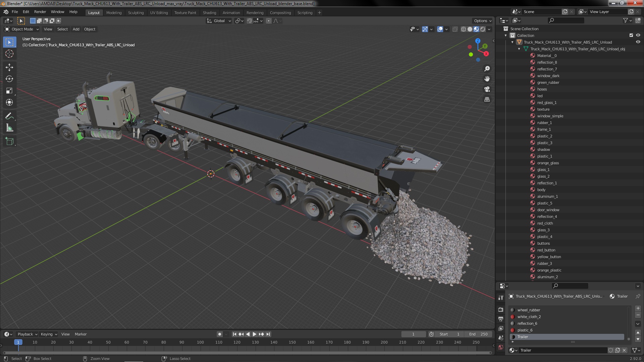Open the Object Mode dropdown
Viewport: 644px width, 362px height.
(x=22, y=29)
